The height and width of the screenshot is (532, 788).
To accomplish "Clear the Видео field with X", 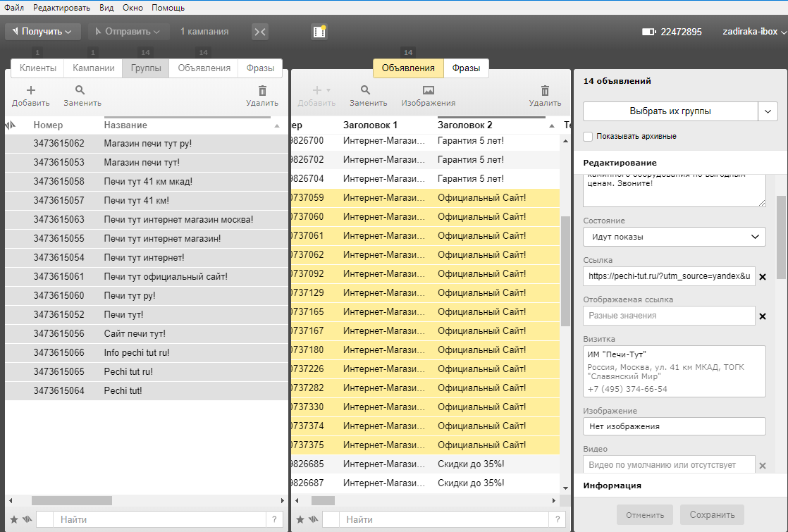I will [763, 466].
